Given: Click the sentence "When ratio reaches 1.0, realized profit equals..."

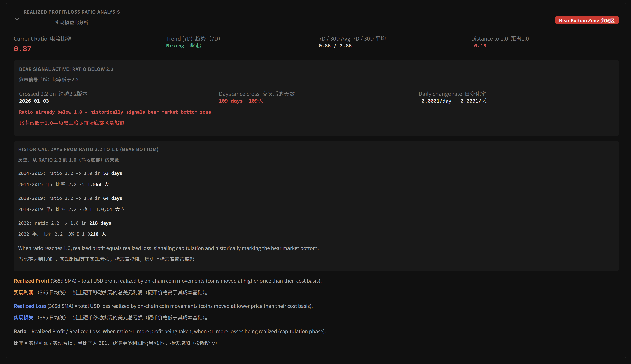Looking at the screenshot, I should pos(168,248).
